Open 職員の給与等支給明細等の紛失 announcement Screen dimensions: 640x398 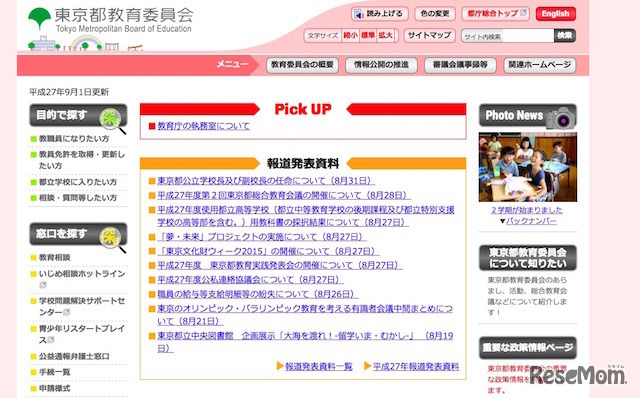(x=258, y=294)
